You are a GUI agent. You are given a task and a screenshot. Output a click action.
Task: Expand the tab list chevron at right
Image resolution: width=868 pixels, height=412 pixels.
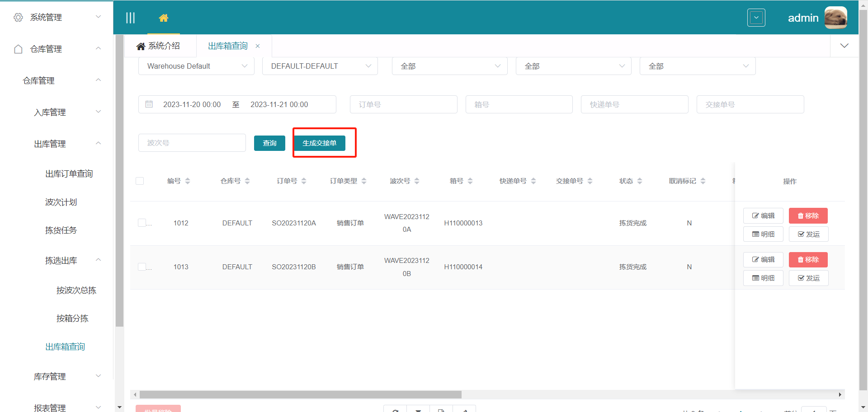tap(844, 46)
